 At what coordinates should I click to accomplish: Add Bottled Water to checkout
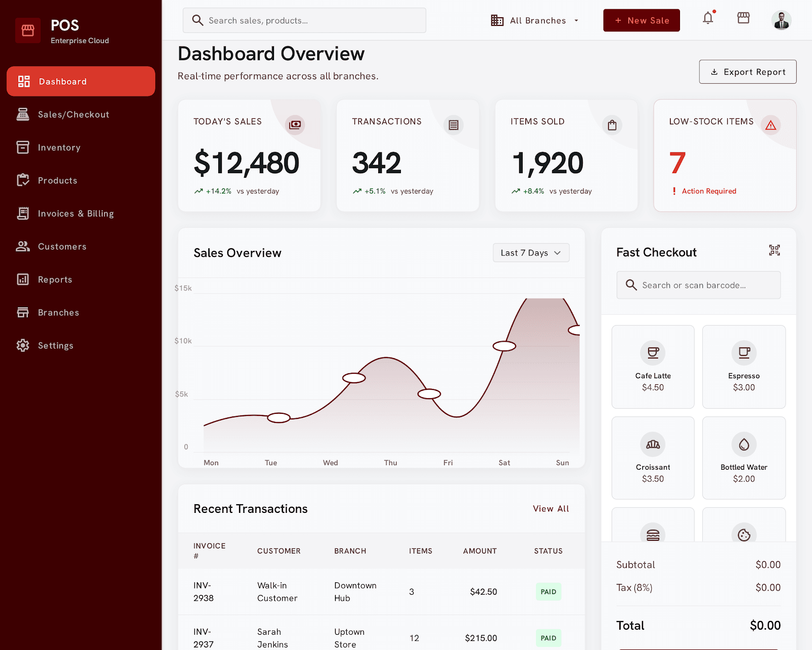(744, 458)
